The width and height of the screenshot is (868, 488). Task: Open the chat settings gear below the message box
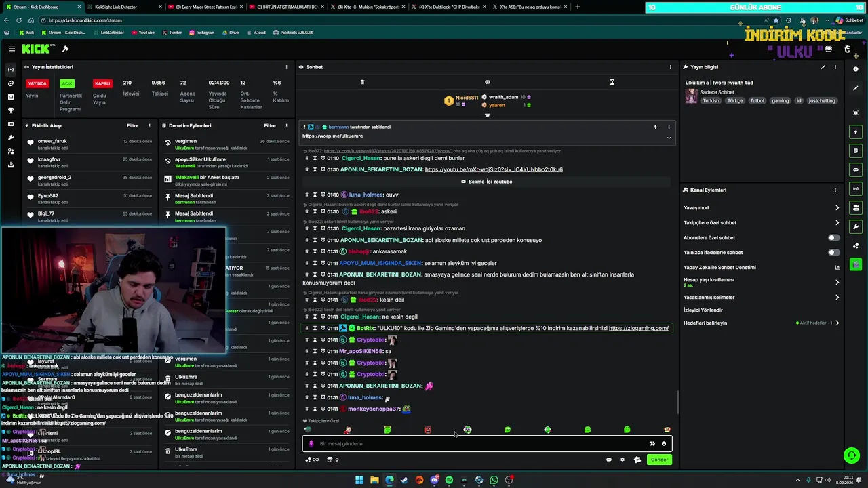623,460
